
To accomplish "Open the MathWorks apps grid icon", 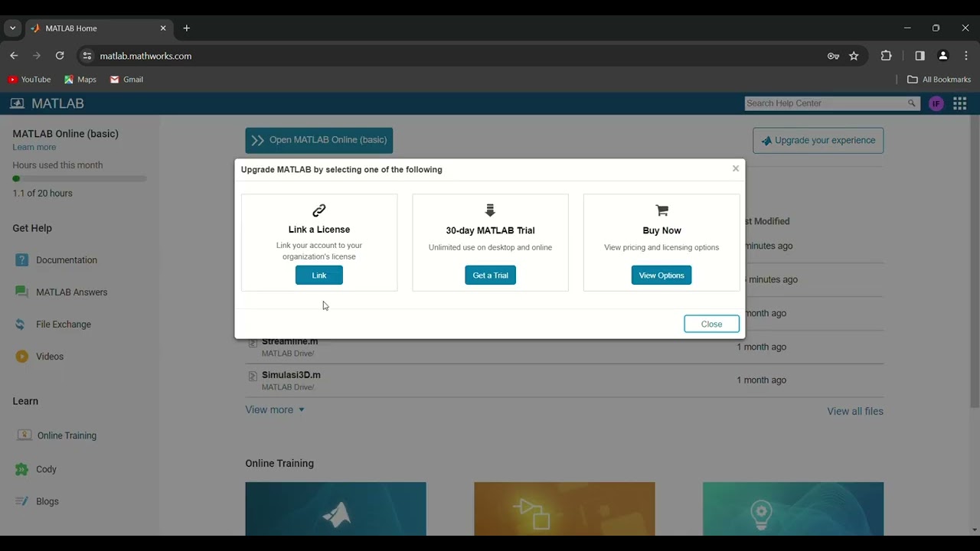I will [x=960, y=103].
